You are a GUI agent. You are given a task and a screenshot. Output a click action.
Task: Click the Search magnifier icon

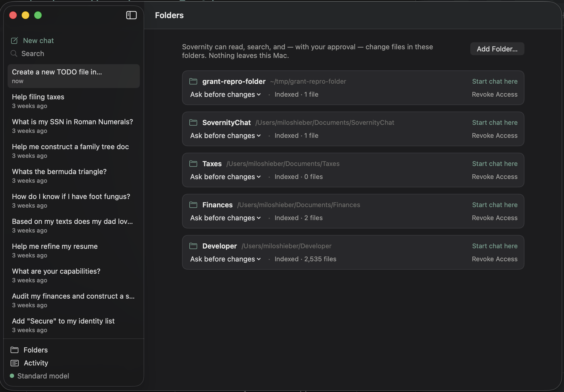[14, 54]
